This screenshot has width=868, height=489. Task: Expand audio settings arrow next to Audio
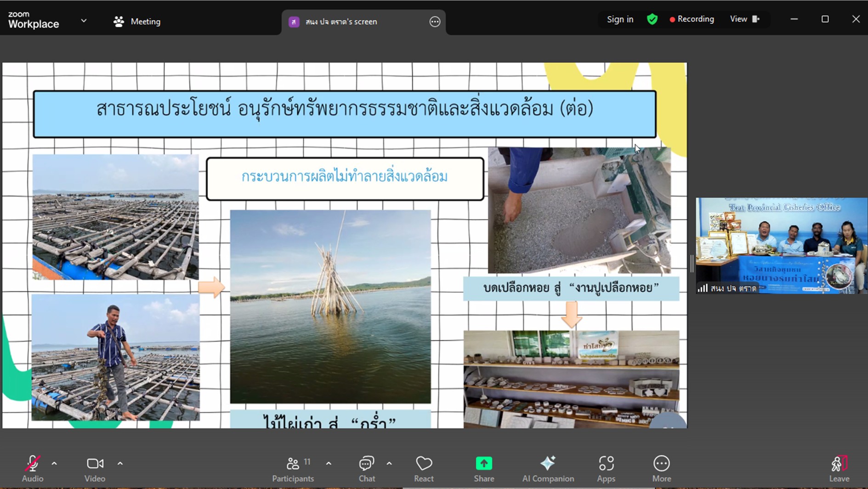pos(54,464)
